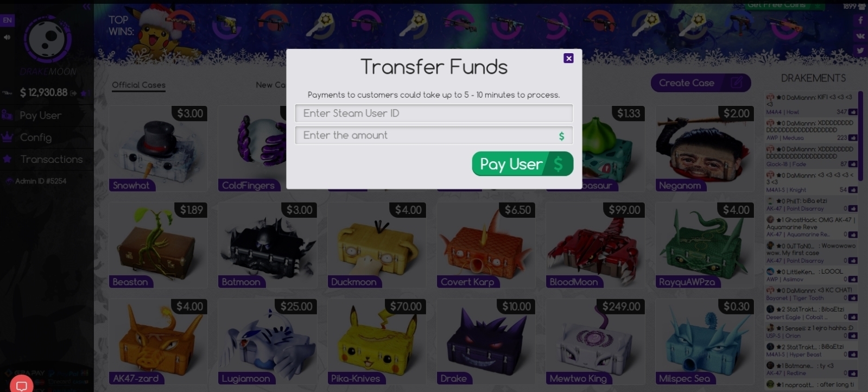This screenshot has width=868, height=392.
Task: Open the EN language selector
Action: tap(7, 20)
